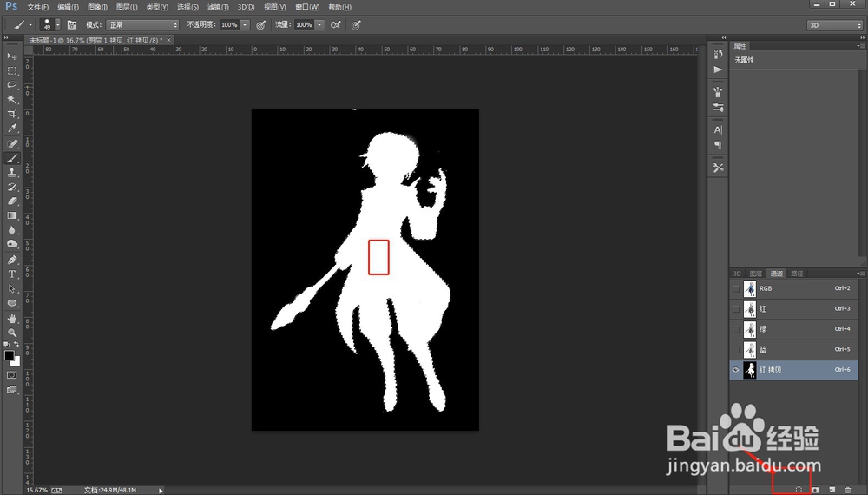Open the tool preset picker arrow
The width and height of the screenshot is (868, 495).
30,25
